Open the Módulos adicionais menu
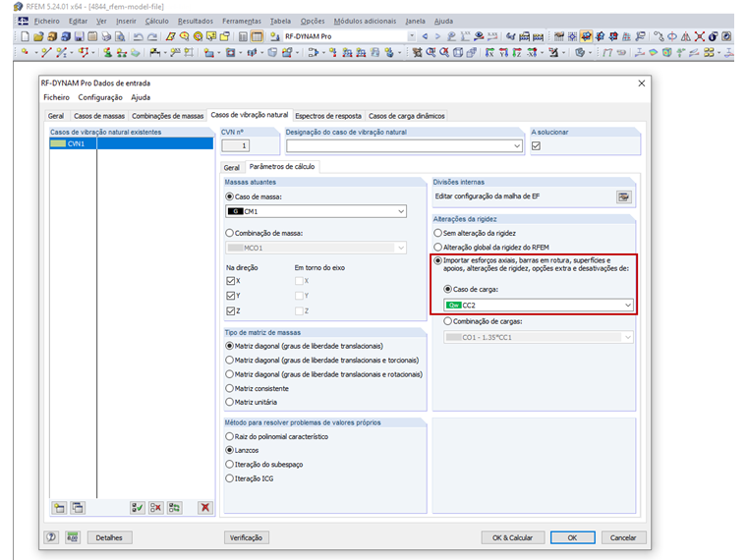 pos(365,21)
